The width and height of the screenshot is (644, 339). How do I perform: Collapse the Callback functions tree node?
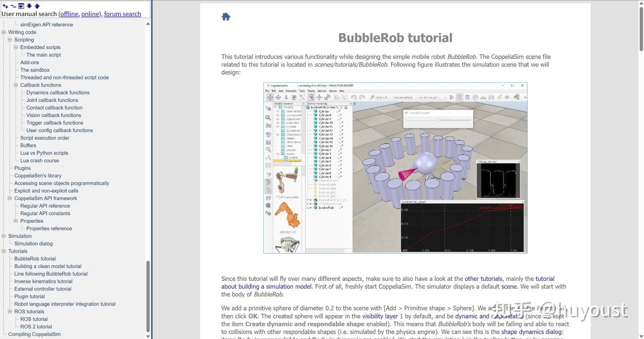click(16, 85)
